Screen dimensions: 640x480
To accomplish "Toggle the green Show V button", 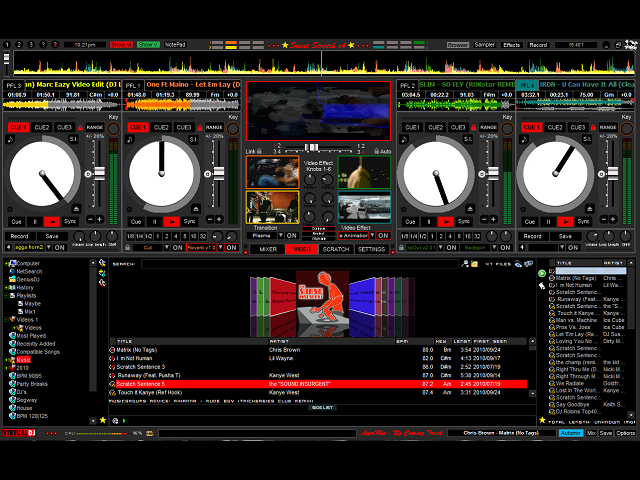I will pyautogui.click(x=148, y=44).
